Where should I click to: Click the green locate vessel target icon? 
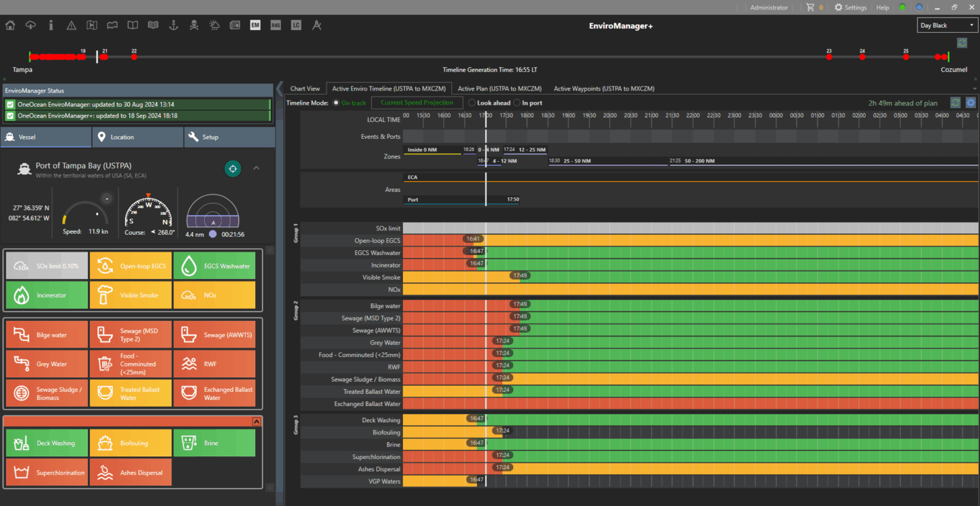[233, 169]
